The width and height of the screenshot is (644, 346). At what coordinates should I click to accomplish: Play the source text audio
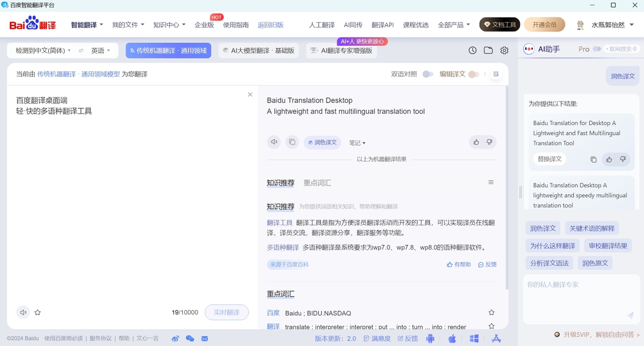click(x=23, y=312)
